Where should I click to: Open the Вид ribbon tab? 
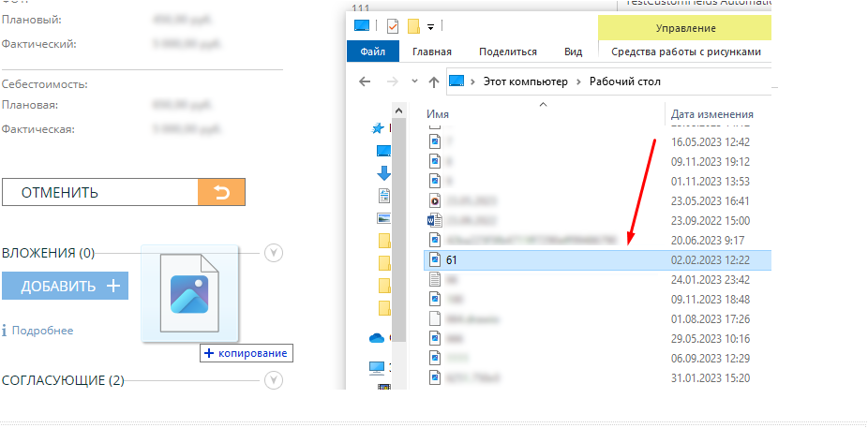point(573,52)
